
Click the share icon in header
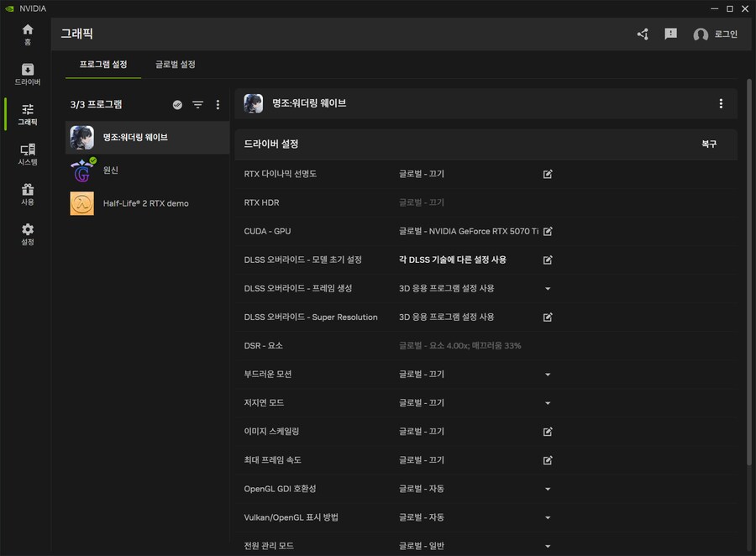pyautogui.click(x=643, y=34)
